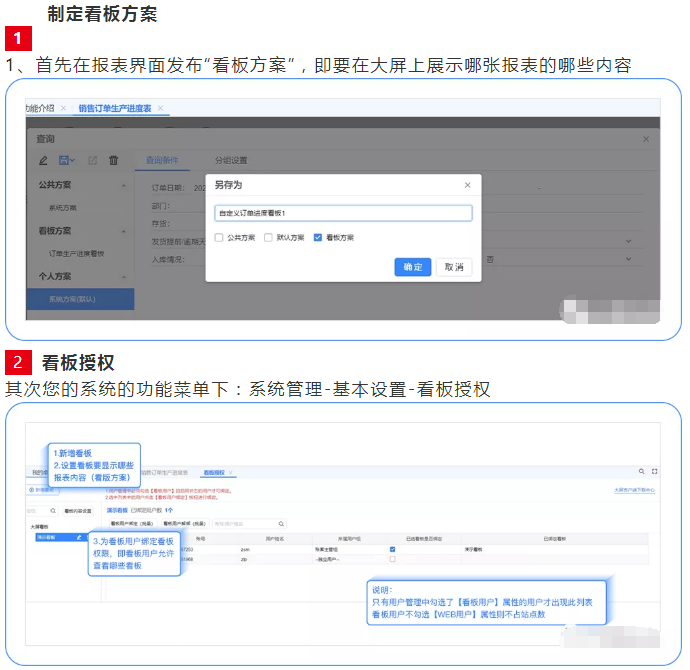Click the 取消 button

tap(453, 267)
